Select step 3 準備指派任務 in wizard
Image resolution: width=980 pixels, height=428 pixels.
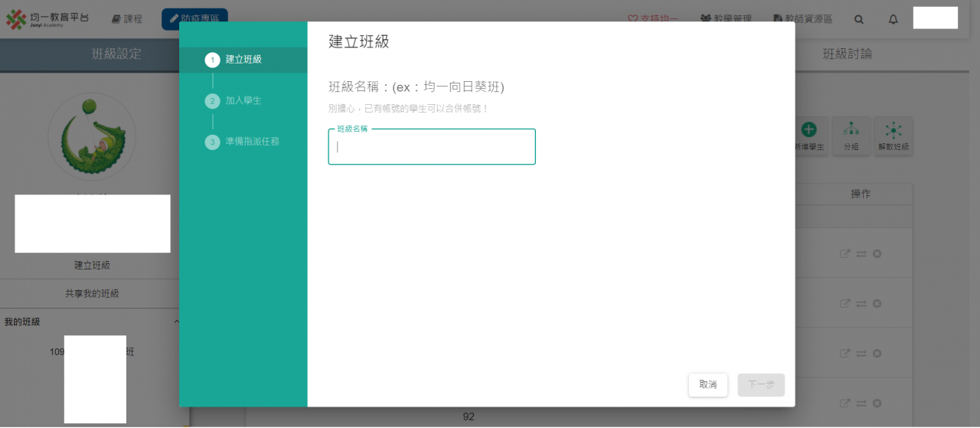click(251, 142)
